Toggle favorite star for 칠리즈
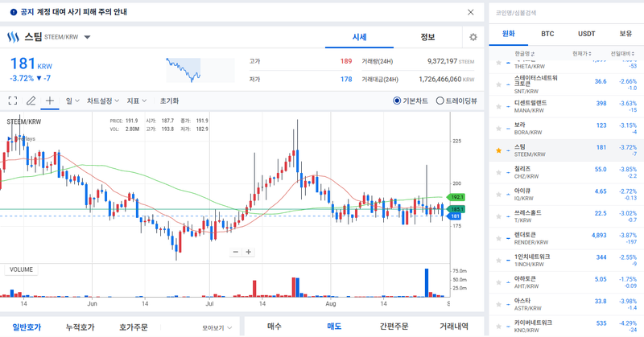Image resolution: width=644 pixels, height=337 pixels. [498, 172]
